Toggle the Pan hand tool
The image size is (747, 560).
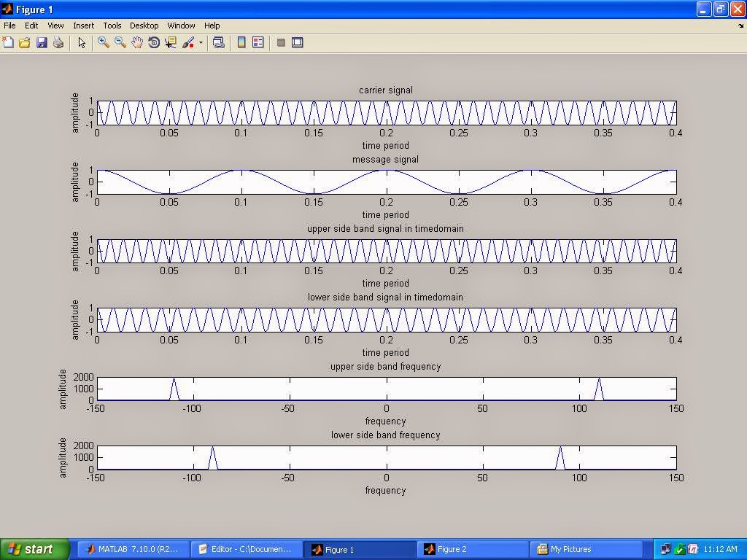[136, 42]
